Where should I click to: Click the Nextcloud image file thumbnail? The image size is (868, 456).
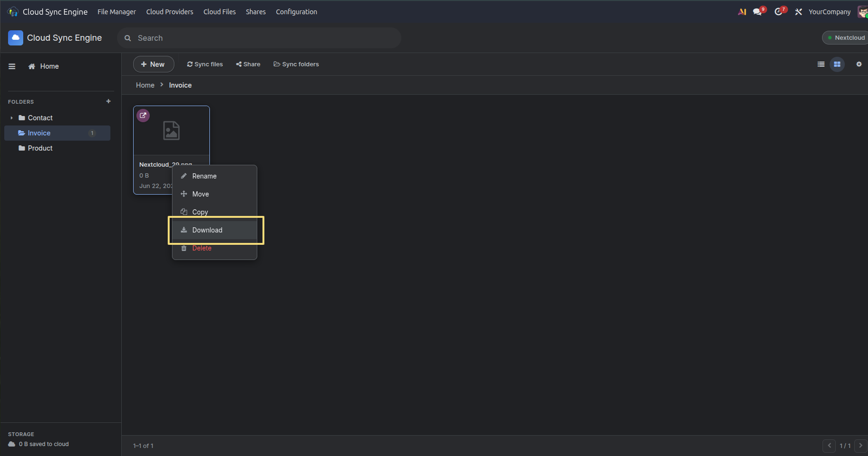172,131
